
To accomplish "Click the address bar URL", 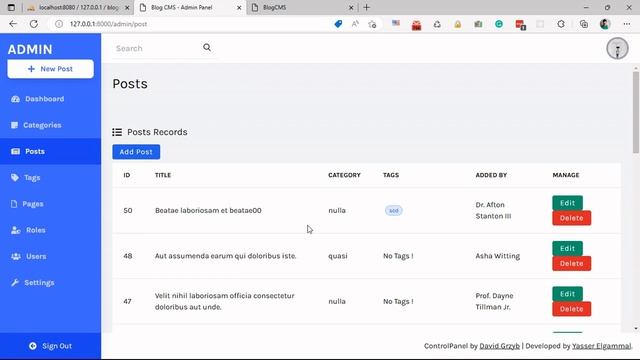I will tap(109, 24).
